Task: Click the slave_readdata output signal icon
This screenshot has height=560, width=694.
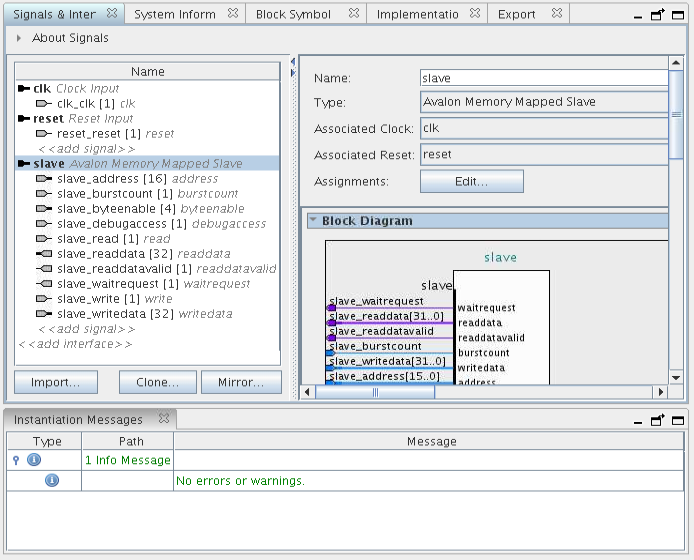Action: pyautogui.click(x=44, y=254)
